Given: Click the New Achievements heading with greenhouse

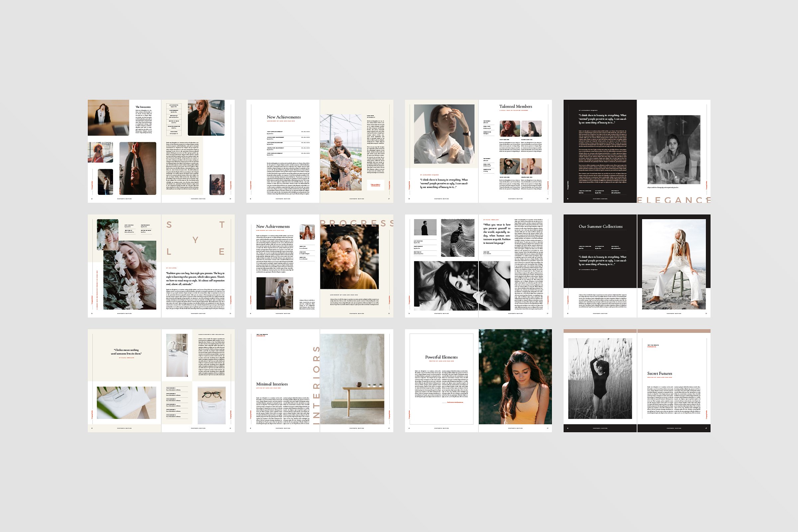Looking at the screenshot, I should click(284, 117).
